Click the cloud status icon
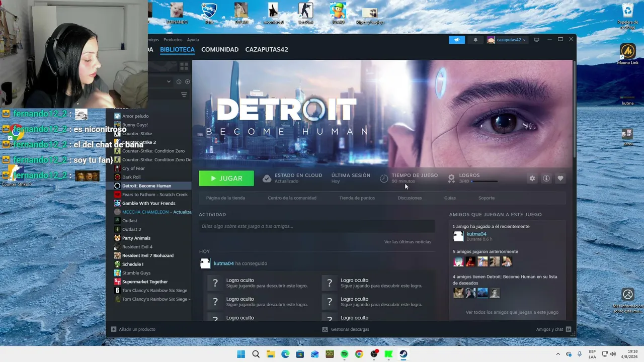The height and width of the screenshot is (362, 644). pos(267,178)
